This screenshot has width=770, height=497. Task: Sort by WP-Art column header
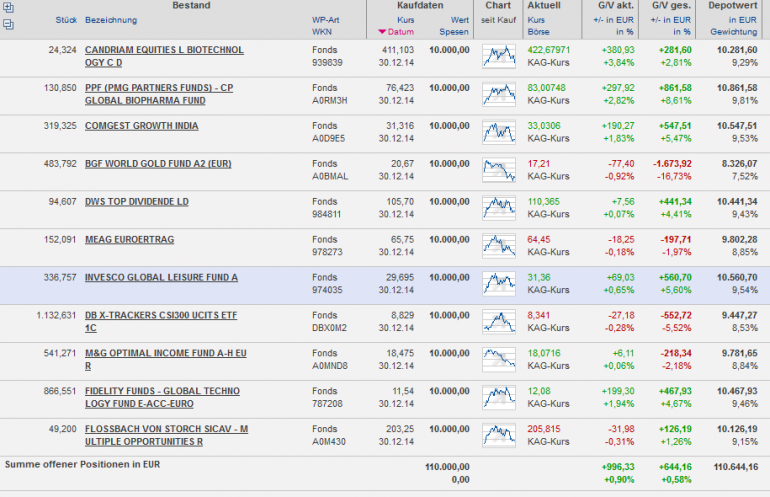click(326, 20)
